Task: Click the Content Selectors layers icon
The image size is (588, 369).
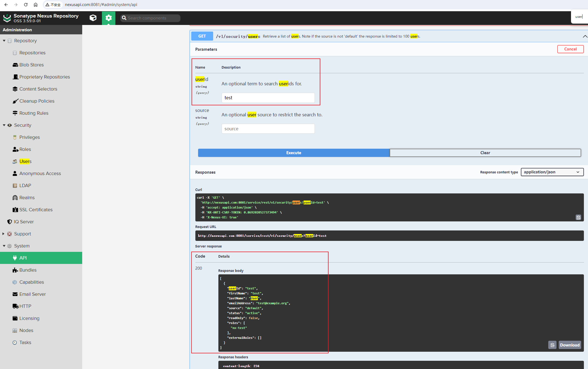Action: [15, 89]
